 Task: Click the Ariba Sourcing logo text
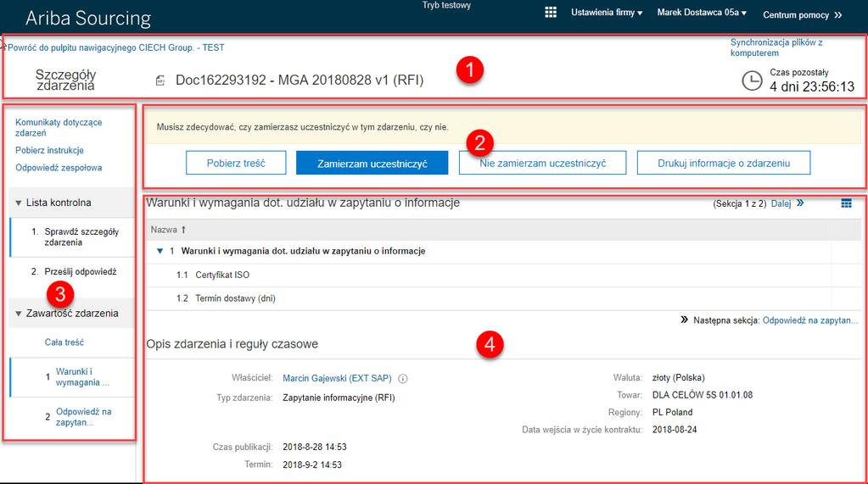pos(88,19)
